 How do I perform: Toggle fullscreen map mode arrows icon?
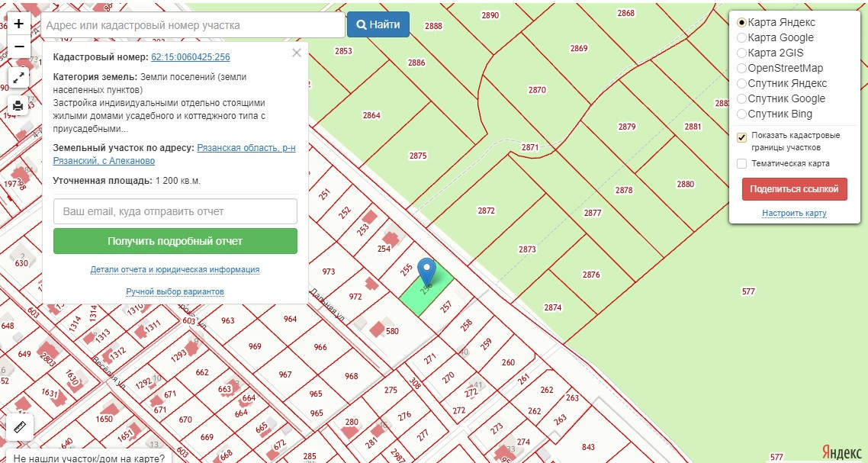[19, 77]
